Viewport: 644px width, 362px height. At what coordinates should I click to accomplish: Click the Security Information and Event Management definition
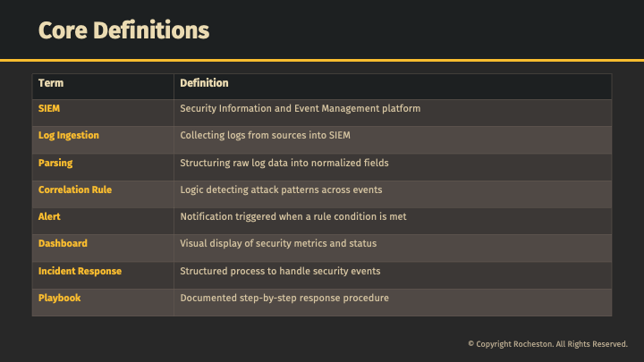click(x=300, y=109)
